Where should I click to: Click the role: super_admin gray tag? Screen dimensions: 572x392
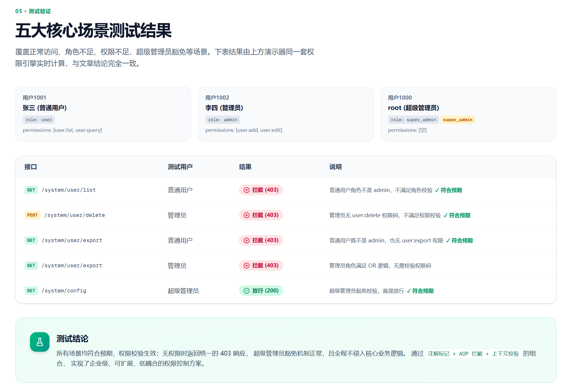point(413,120)
